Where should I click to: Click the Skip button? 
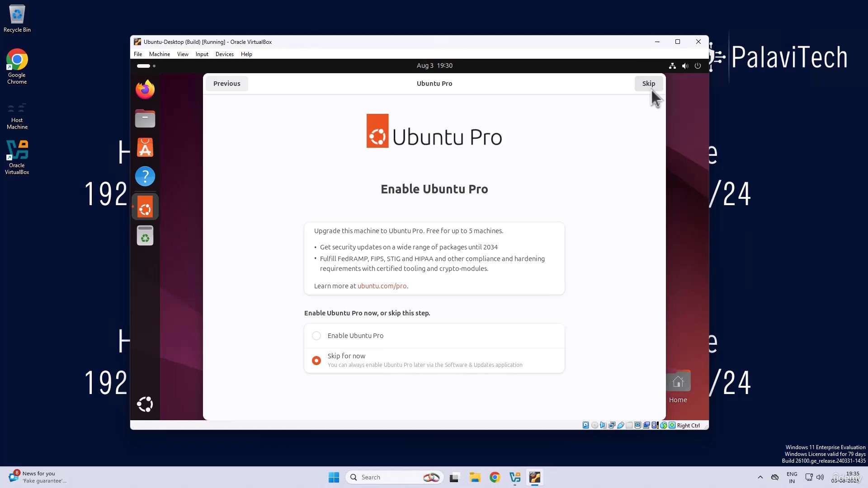(649, 84)
